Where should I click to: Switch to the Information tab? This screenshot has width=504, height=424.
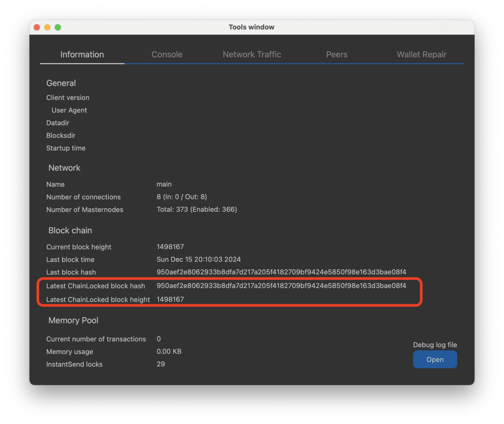pos(82,54)
